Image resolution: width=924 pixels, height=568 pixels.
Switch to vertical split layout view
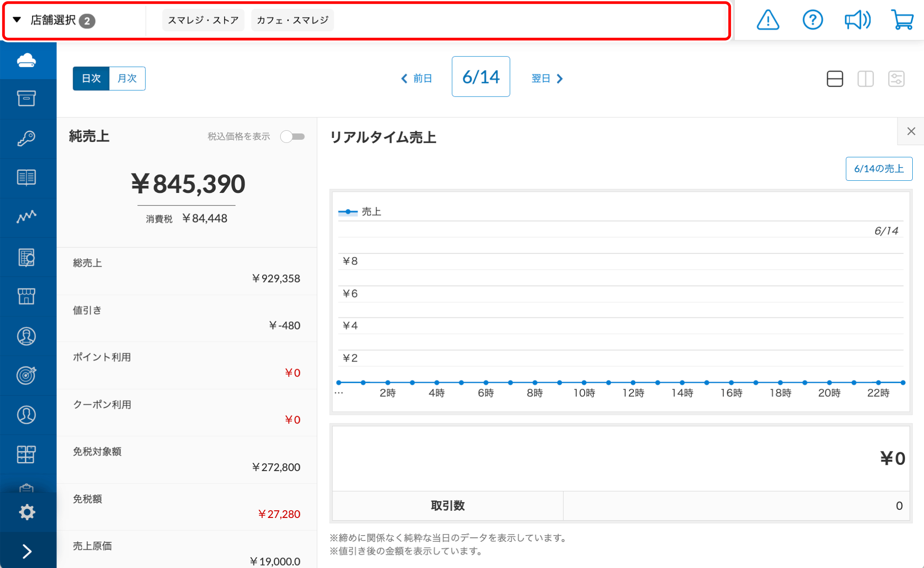click(x=865, y=79)
